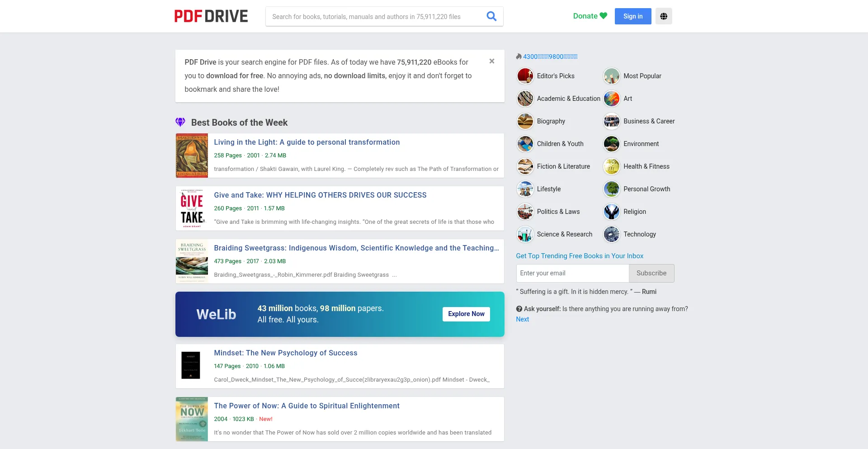Click Living in the Light cover thumbnail
The image size is (868, 449).
(192, 156)
